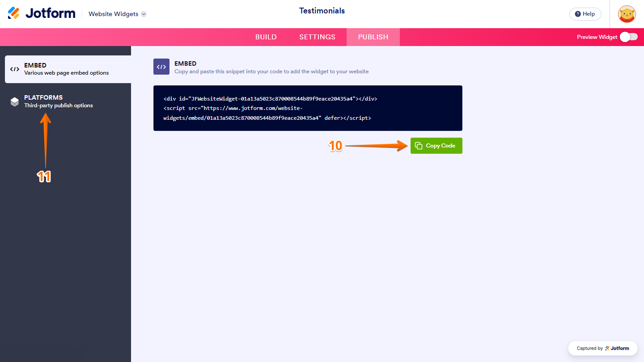The height and width of the screenshot is (362, 644).
Task: Open the Website Widgets dropdown
Action: coord(118,14)
